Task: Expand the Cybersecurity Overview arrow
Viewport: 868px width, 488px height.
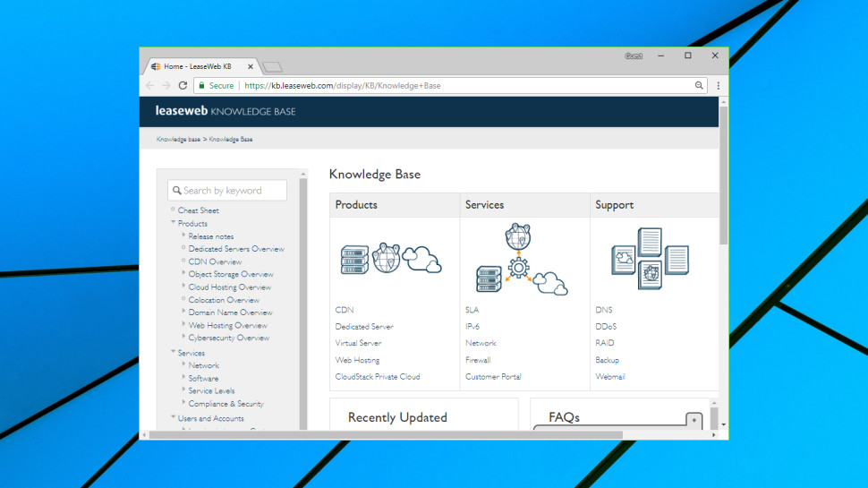Action: tap(183, 336)
